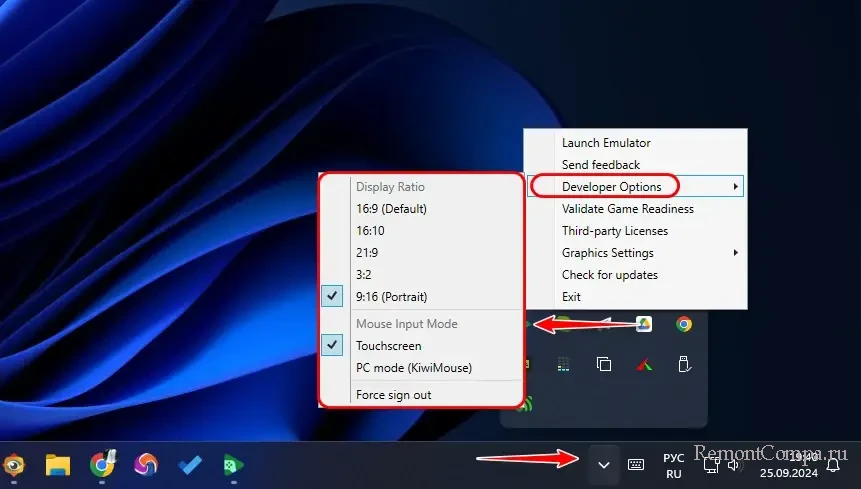Click the РУС RU language indicator

coord(673,465)
